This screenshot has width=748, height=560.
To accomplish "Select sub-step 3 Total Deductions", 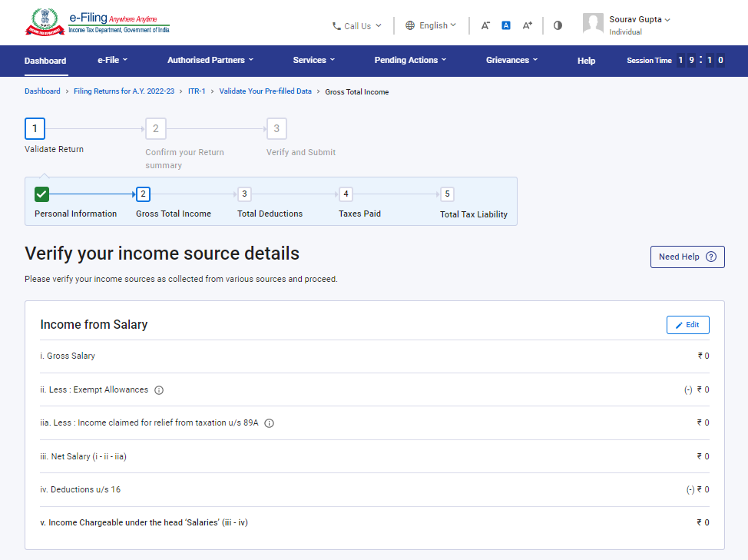I will 244,194.
